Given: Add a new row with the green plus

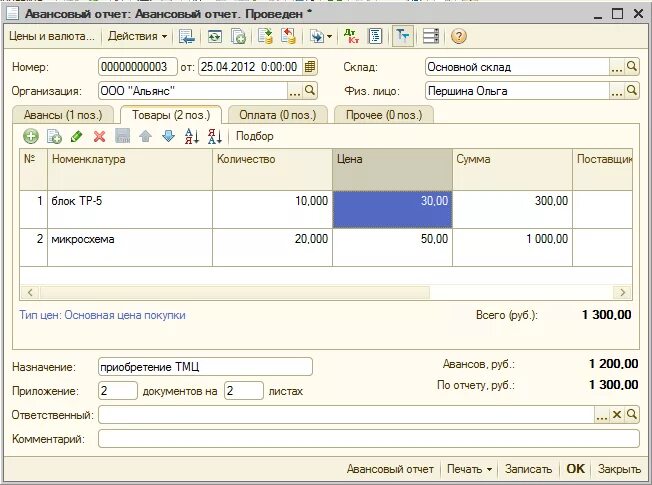Looking at the screenshot, I should [x=31, y=136].
